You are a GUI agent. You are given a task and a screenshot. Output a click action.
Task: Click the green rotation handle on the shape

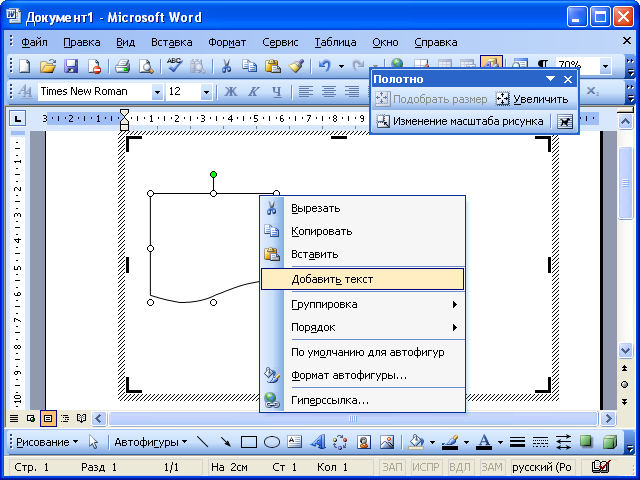[213, 175]
